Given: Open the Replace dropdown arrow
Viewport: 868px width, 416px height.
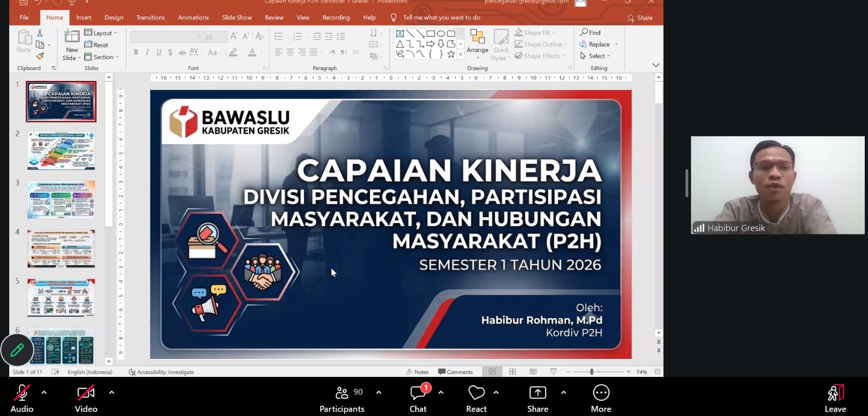Looking at the screenshot, I should (x=616, y=45).
